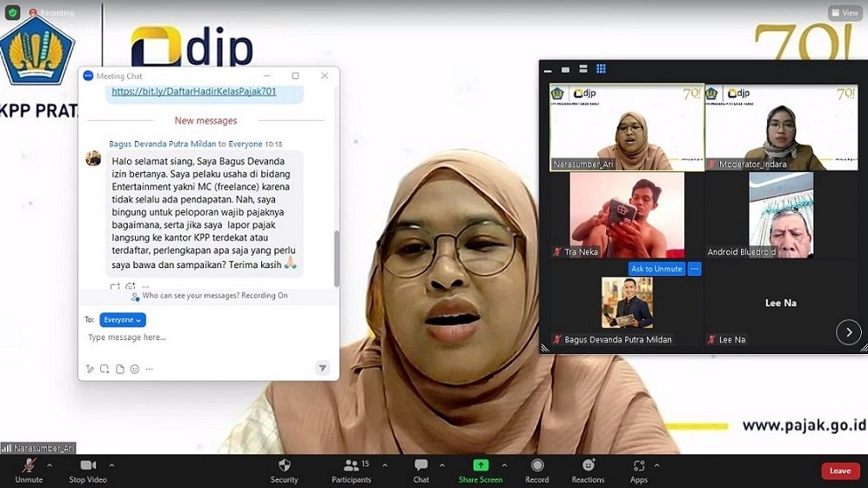Click the Reactions emoji icon
The image size is (868, 488).
pyautogui.click(x=588, y=470)
